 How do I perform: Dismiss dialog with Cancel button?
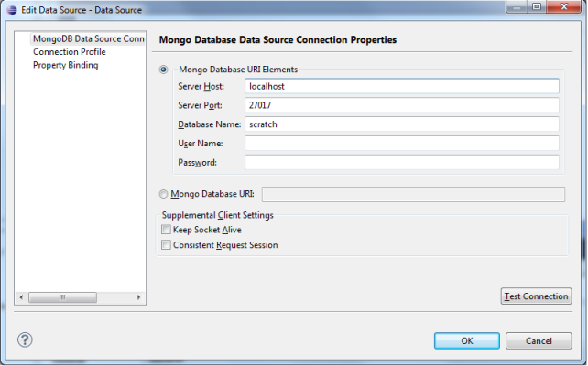tap(539, 340)
